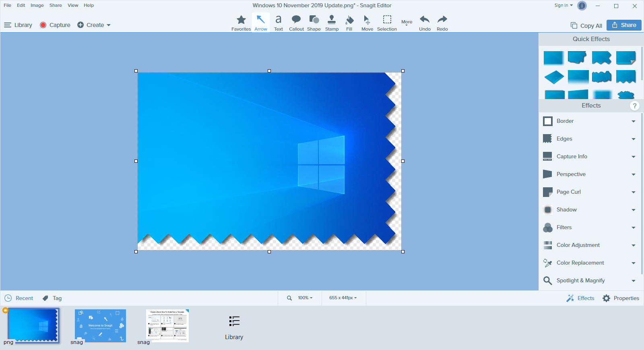The height and width of the screenshot is (350, 644).
Task: Select the Welcome to Snagit thumbnail
Action: [100, 326]
